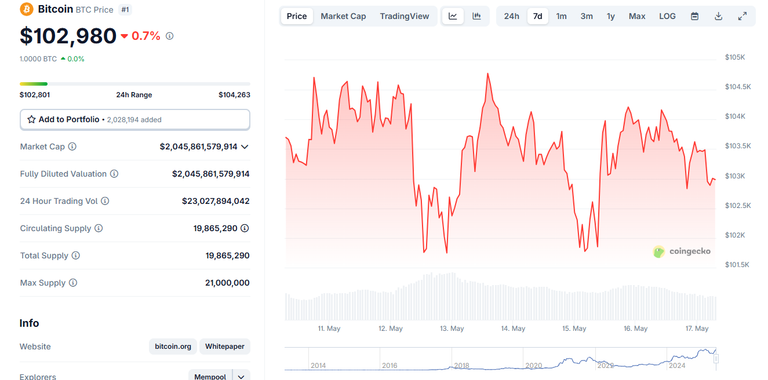Open the TradingView tab
This screenshot has height=380, width=768.
click(x=405, y=16)
